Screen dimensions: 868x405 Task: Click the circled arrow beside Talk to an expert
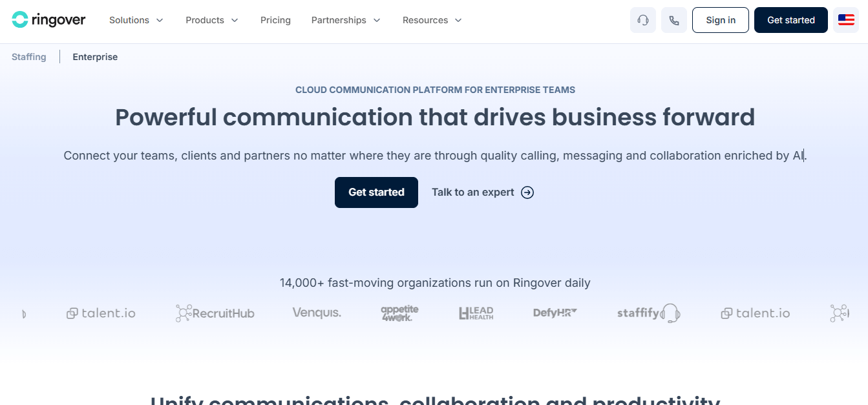[527, 192]
